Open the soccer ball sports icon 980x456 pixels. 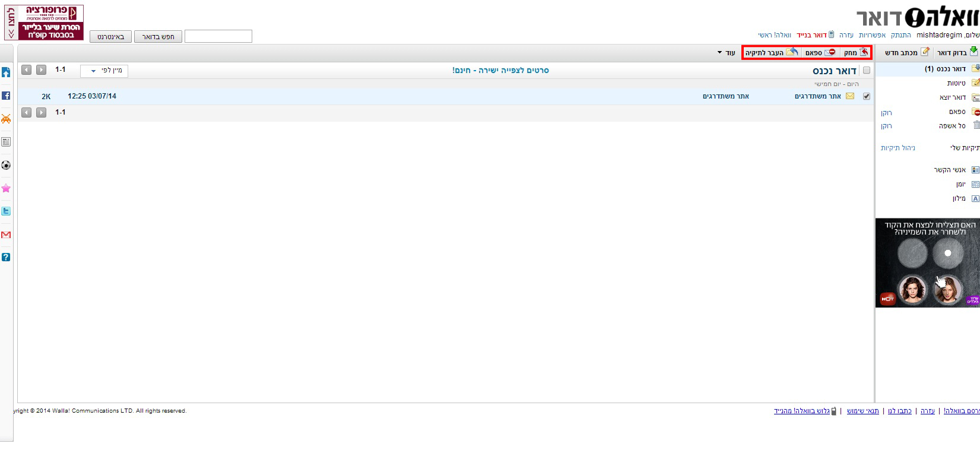6,165
